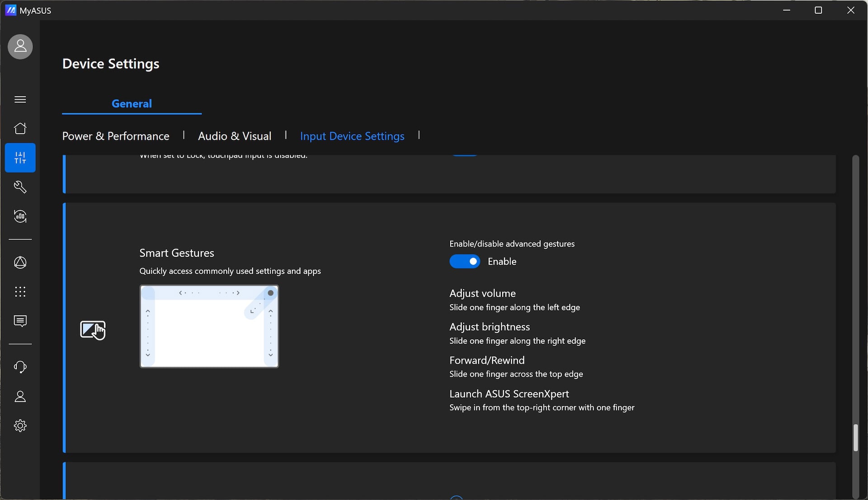Open the account person icon in sidebar

coord(20,396)
